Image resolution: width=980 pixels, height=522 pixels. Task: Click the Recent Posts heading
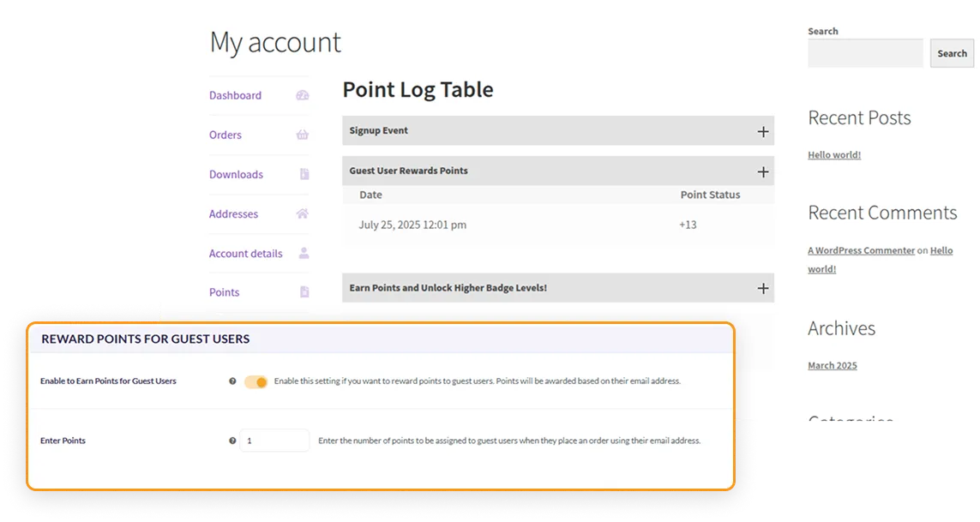tap(859, 117)
